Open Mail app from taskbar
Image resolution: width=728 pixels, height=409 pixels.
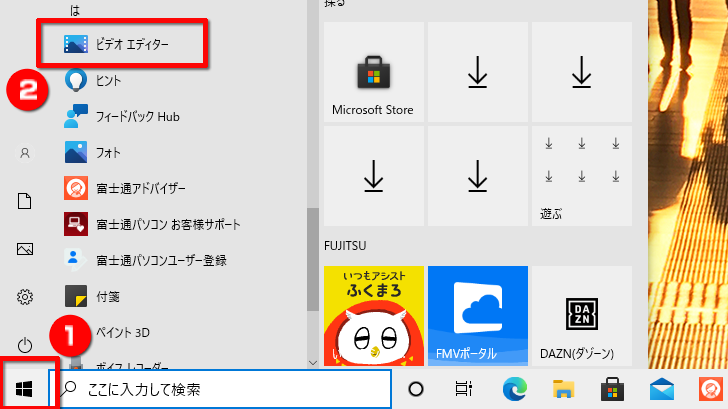(x=662, y=389)
